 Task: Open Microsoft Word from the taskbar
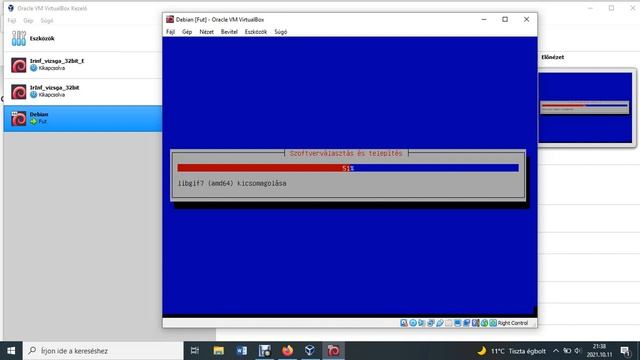click(x=242, y=351)
